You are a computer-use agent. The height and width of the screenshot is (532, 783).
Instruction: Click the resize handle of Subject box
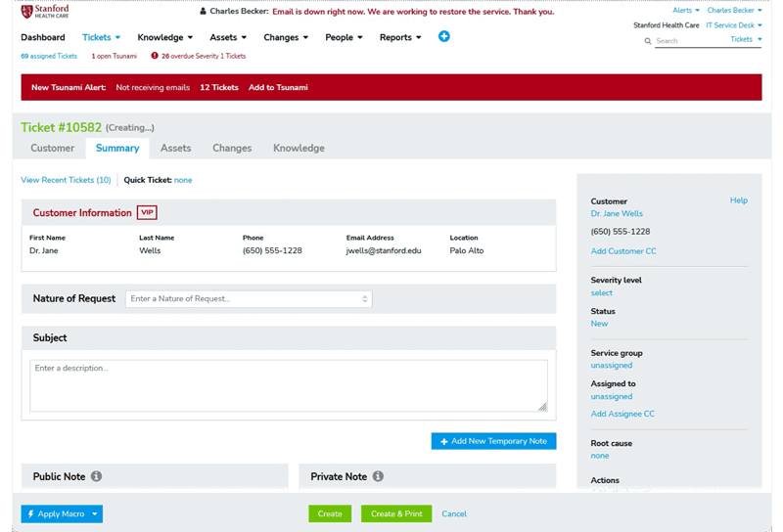[x=543, y=407]
